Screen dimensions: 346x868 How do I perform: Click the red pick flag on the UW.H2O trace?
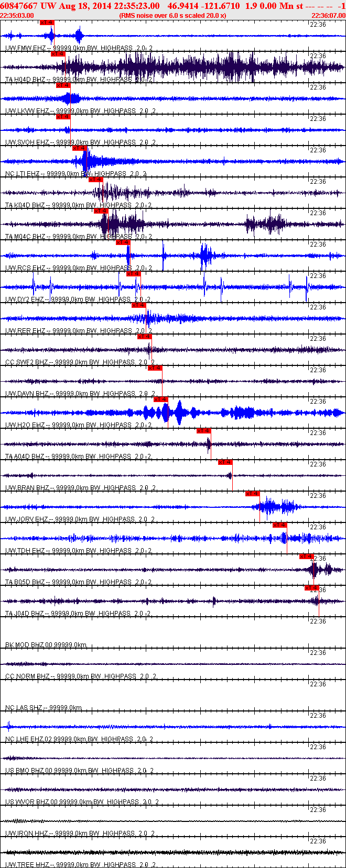161,399
